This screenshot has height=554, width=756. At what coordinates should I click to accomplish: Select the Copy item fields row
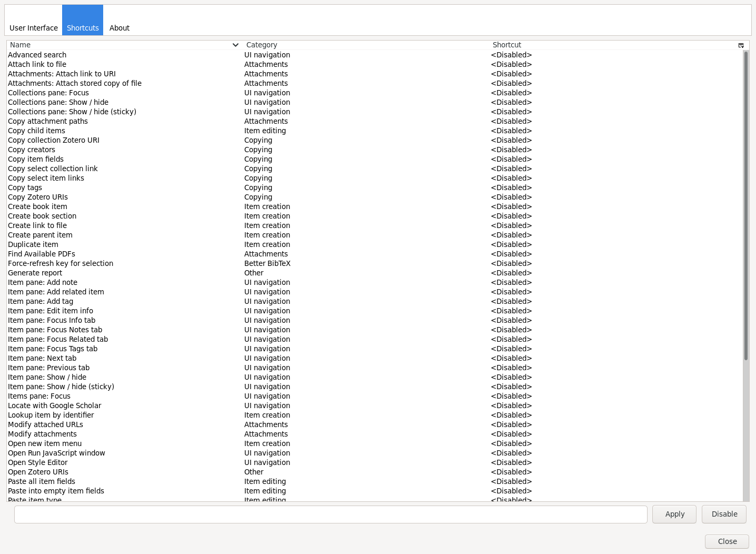374,159
